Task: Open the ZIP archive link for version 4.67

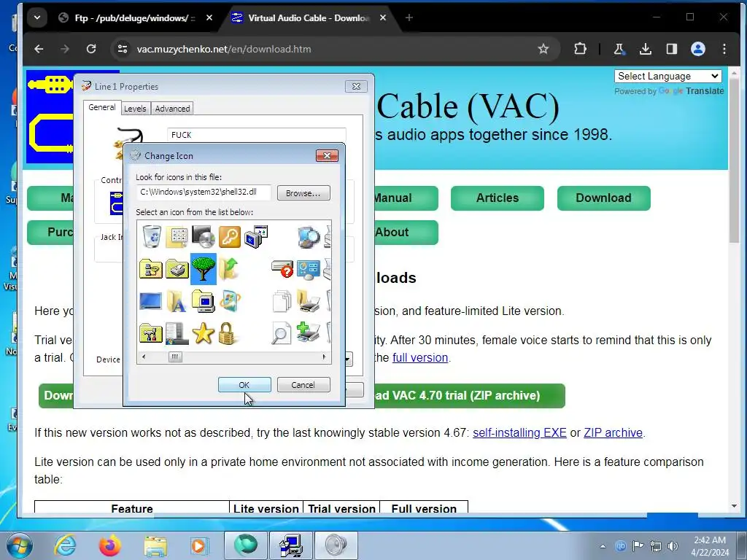Action: point(613,433)
